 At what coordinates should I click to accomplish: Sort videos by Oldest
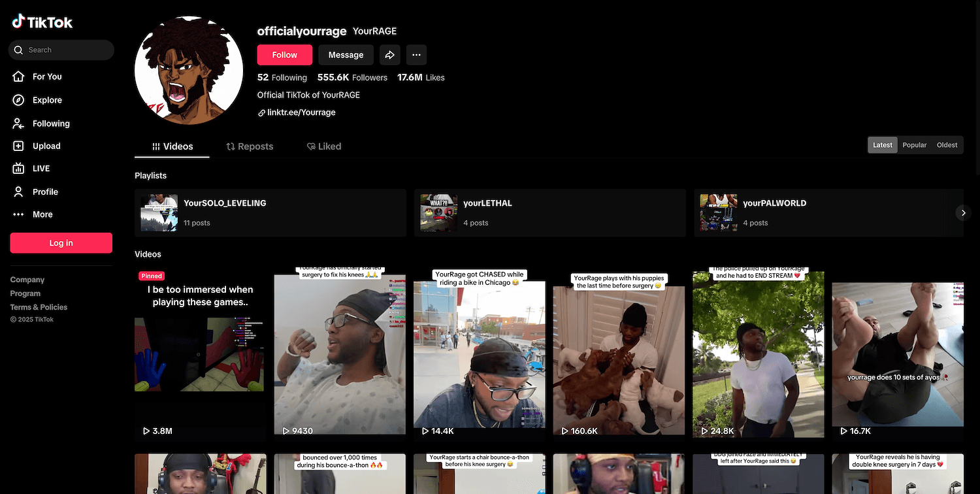pos(947,145)
